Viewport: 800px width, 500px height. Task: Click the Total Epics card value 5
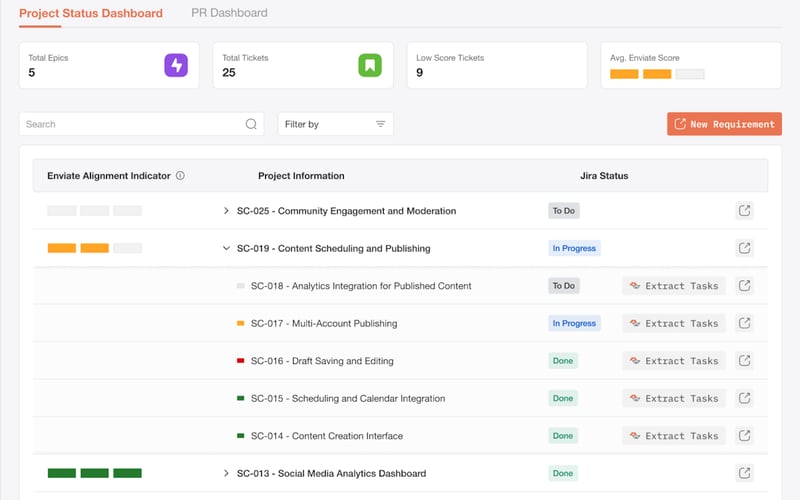[x=32, y=72]
